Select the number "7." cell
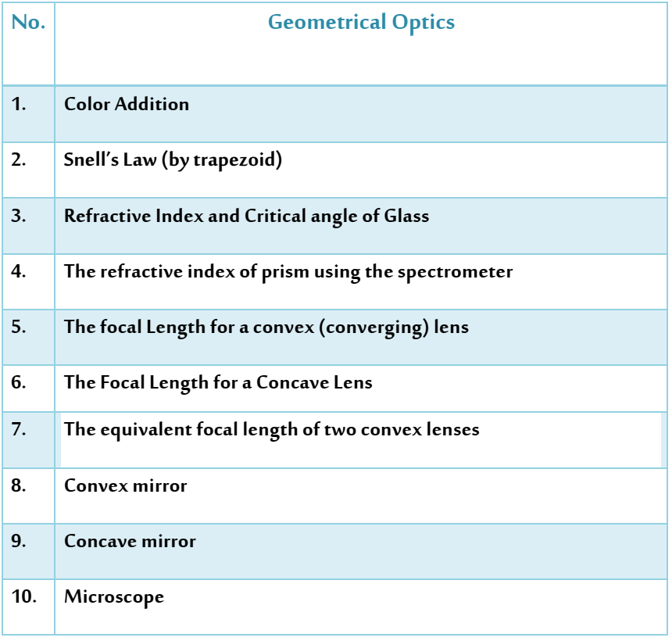Screen dimensions: 672x641 [x=20, y=430]
